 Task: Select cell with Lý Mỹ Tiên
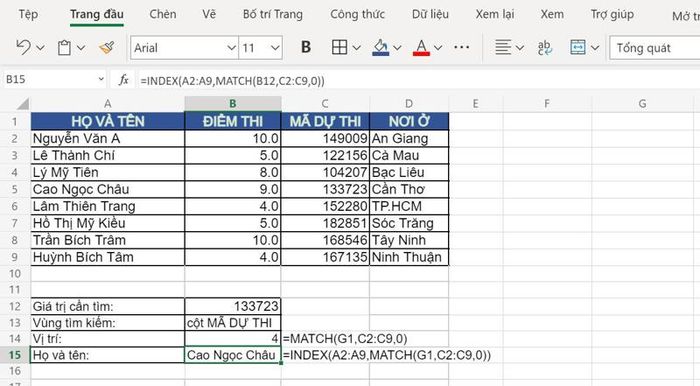108,173
